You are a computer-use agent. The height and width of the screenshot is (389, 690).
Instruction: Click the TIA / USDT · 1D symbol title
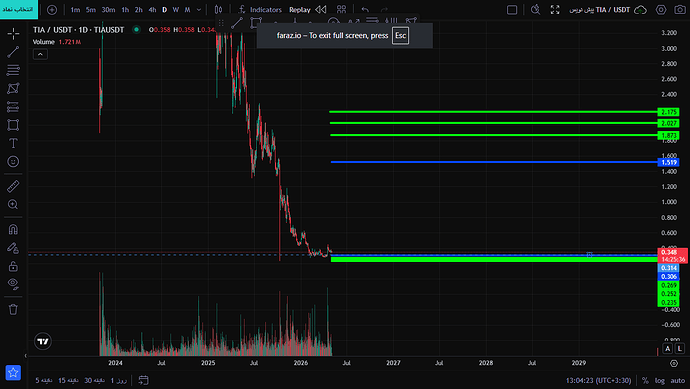tap(78, 30)
